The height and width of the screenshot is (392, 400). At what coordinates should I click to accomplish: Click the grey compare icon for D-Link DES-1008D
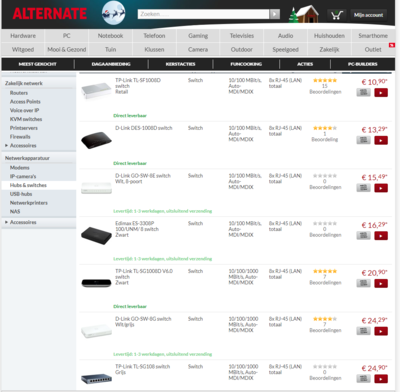point(363,140)
